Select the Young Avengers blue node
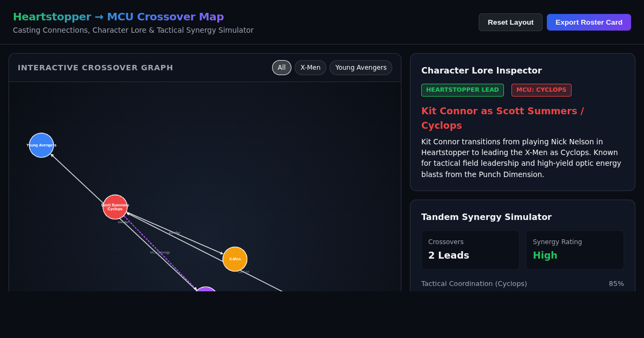This screenshot has height=338, width=644. pos(41,145)
